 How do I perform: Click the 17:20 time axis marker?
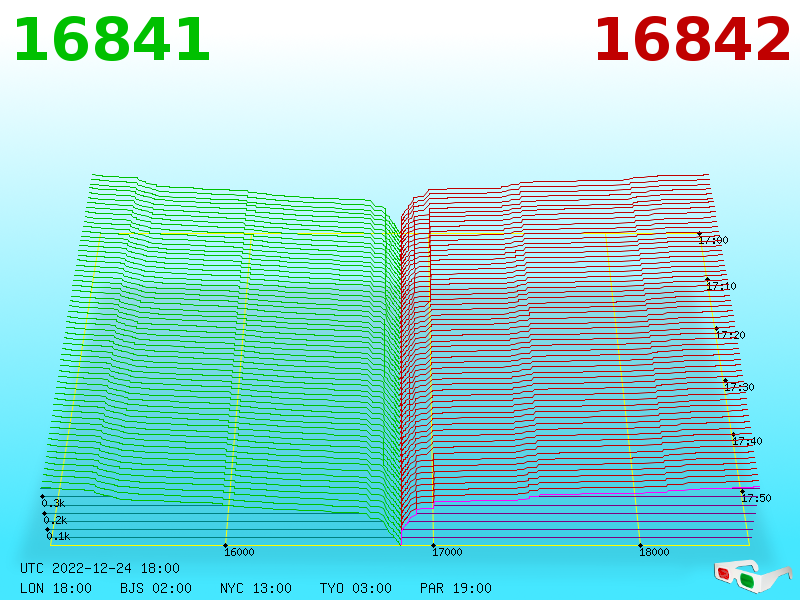point(731,335)
